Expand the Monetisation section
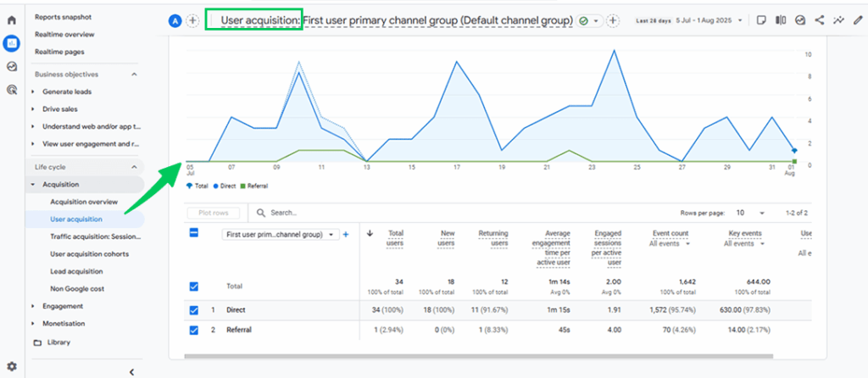Viewport: 868px width, 378px height. 33,324
